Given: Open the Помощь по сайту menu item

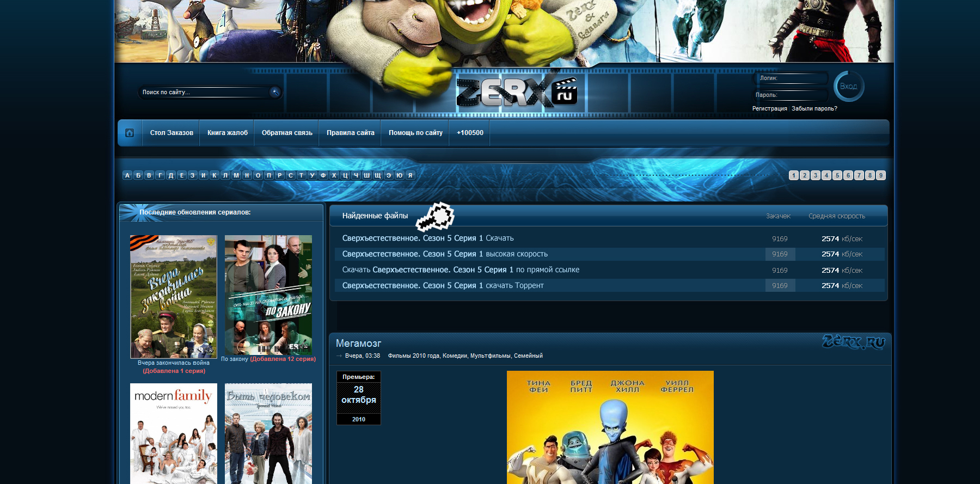Looking at the screenshot, I should pos(415,133).
